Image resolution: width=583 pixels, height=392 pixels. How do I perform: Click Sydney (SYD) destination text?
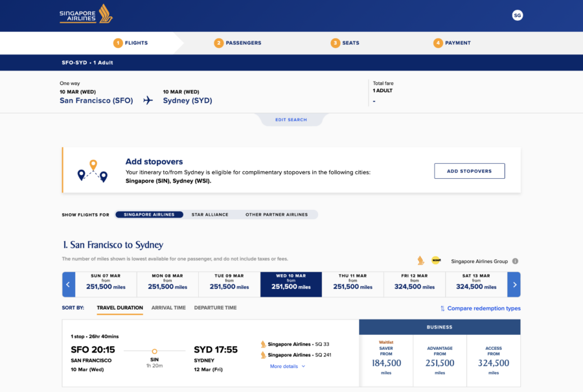187,100
